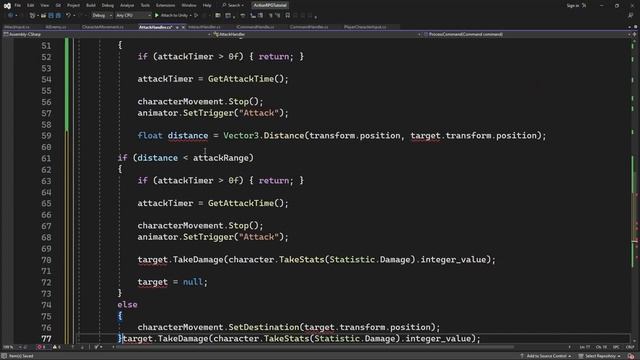Click the CRLF line ending indicator
The height and width of the screenshot is (360, 640).
pyautogui.click(x=630, y=347)
